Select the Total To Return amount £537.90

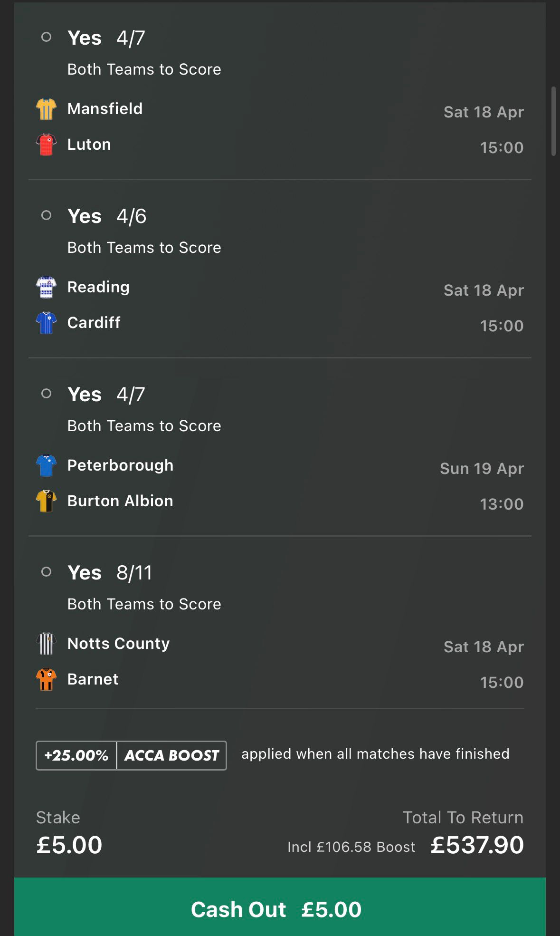coord(477,845)
